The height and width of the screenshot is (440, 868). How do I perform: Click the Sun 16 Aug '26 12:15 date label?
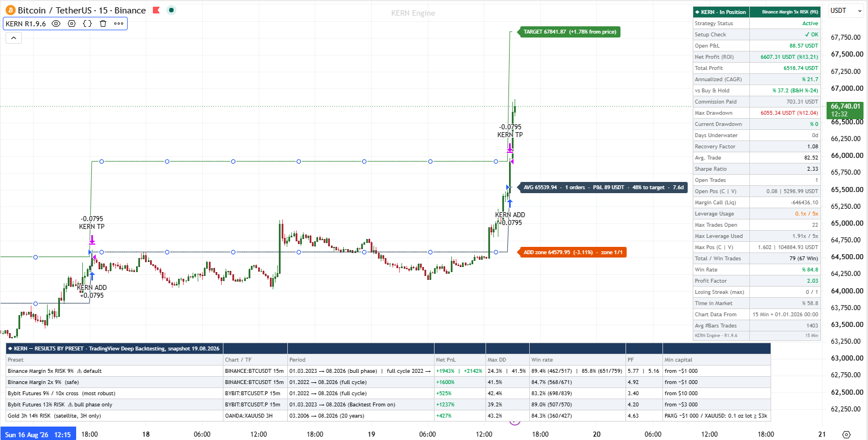38,434
